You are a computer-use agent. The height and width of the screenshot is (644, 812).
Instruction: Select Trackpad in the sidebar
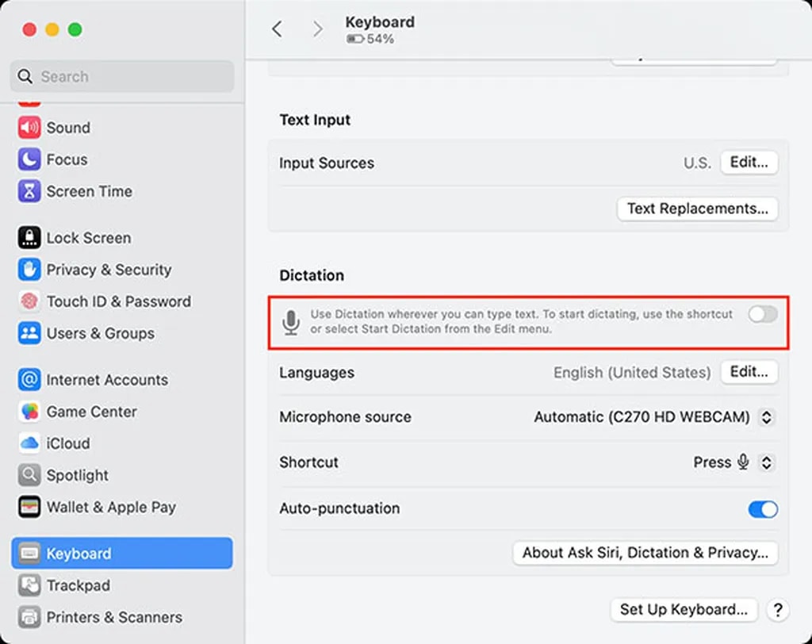pyautogui.click(x=78, y=585)
